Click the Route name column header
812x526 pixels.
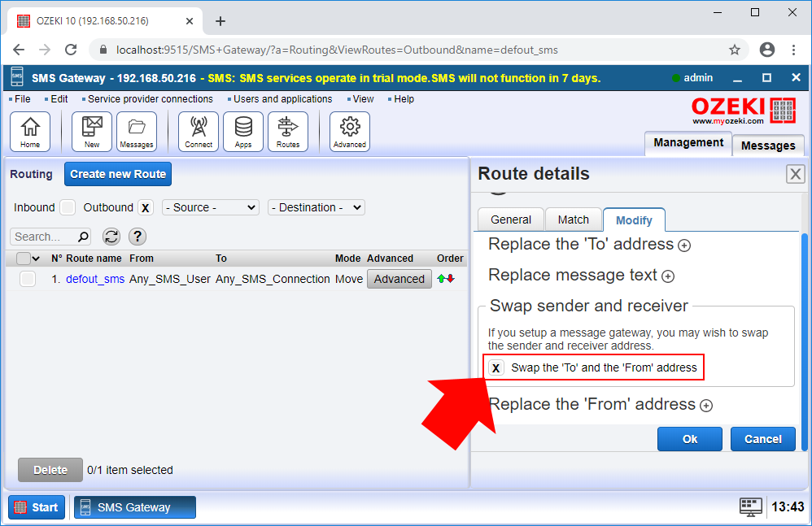tap(94, 258)
